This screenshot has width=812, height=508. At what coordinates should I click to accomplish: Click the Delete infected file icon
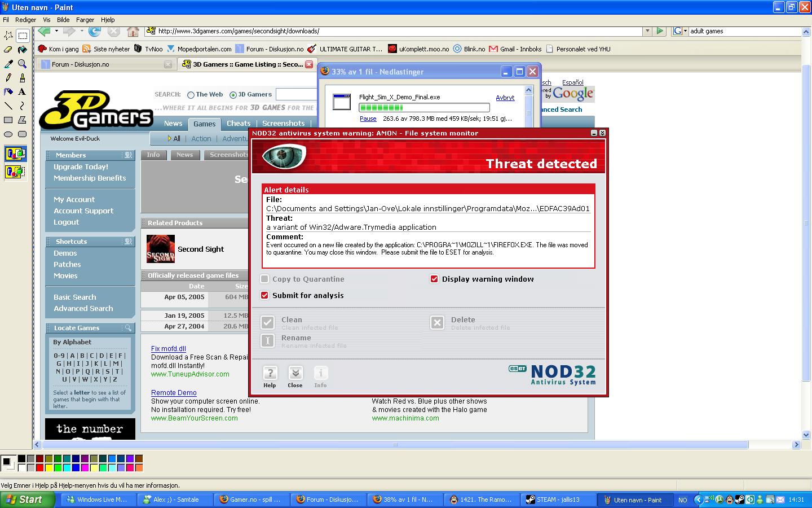point(438,322)
